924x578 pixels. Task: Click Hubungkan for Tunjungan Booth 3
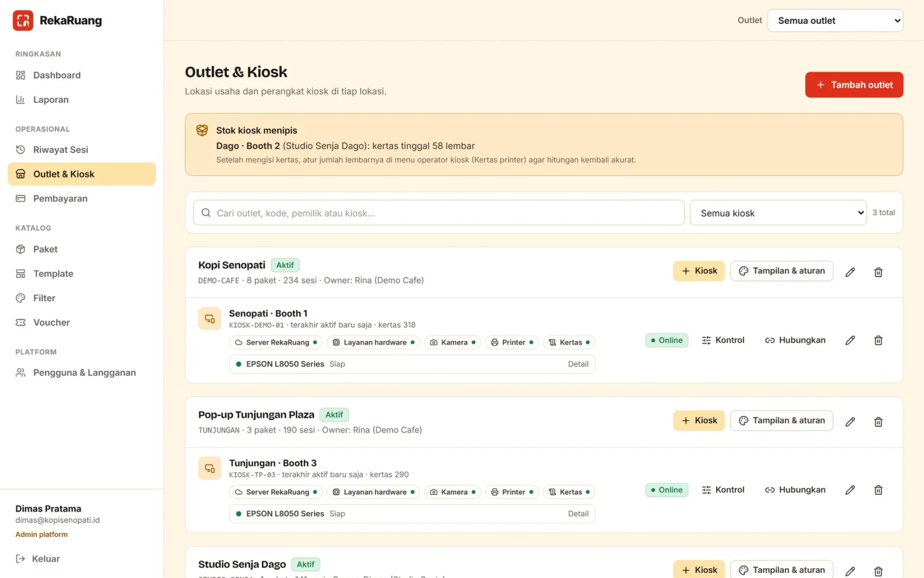pos(795,490)
